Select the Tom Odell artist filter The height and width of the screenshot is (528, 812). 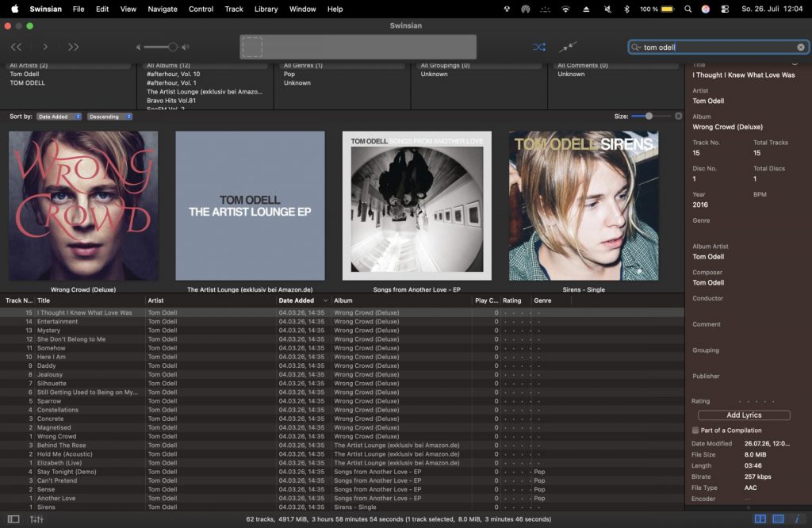(x=25, y=74)
